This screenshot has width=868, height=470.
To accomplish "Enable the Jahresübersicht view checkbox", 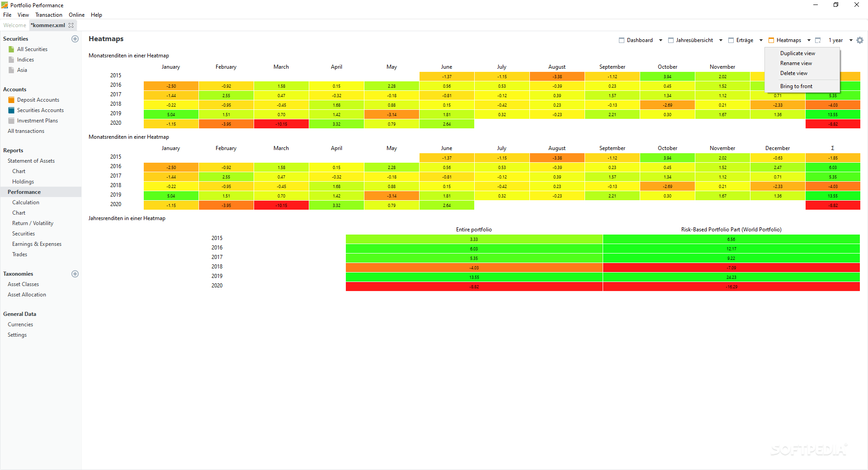I will click(x=671, y=40).
